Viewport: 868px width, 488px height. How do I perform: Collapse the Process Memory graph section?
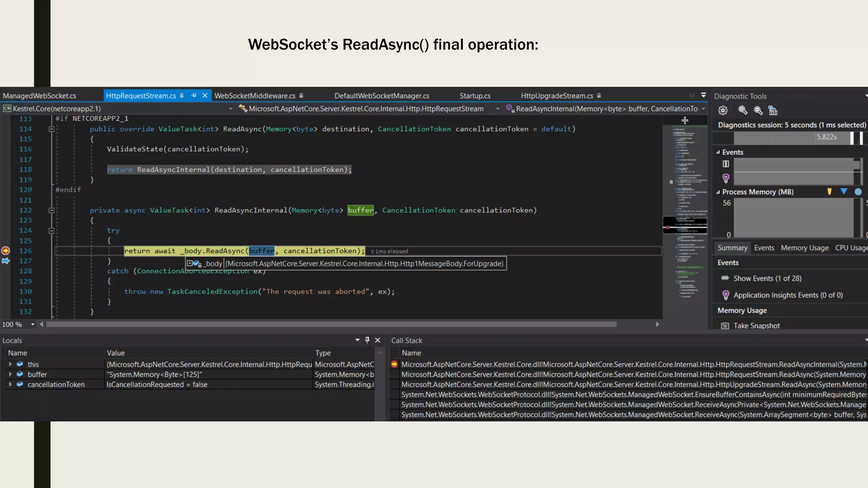pyautogui.click(x=718, y=192)
